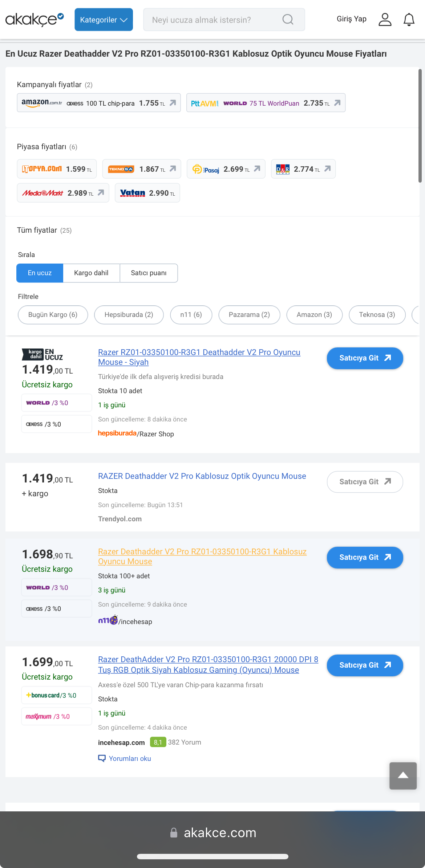Open the user profile icon

pos(385,20)
